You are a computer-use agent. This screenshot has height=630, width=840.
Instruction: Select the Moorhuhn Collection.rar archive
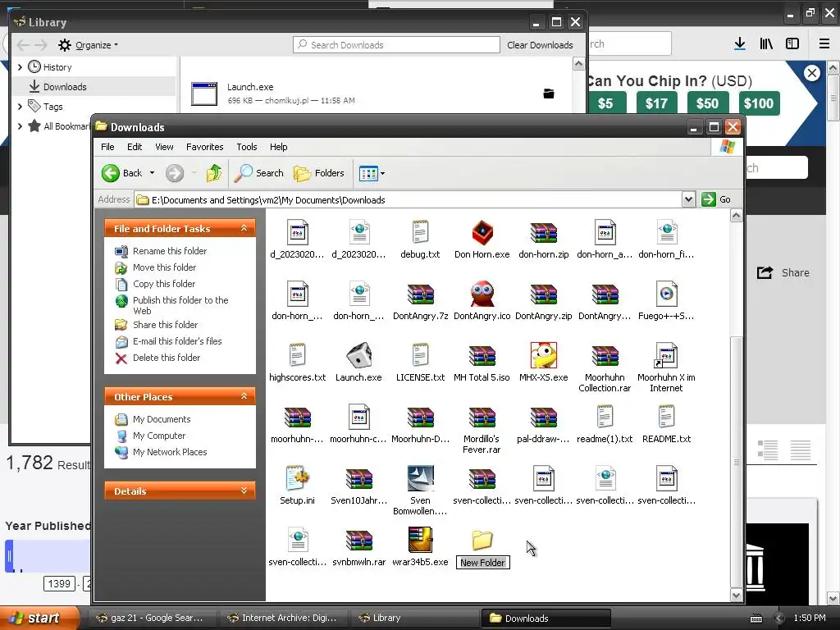605,356
